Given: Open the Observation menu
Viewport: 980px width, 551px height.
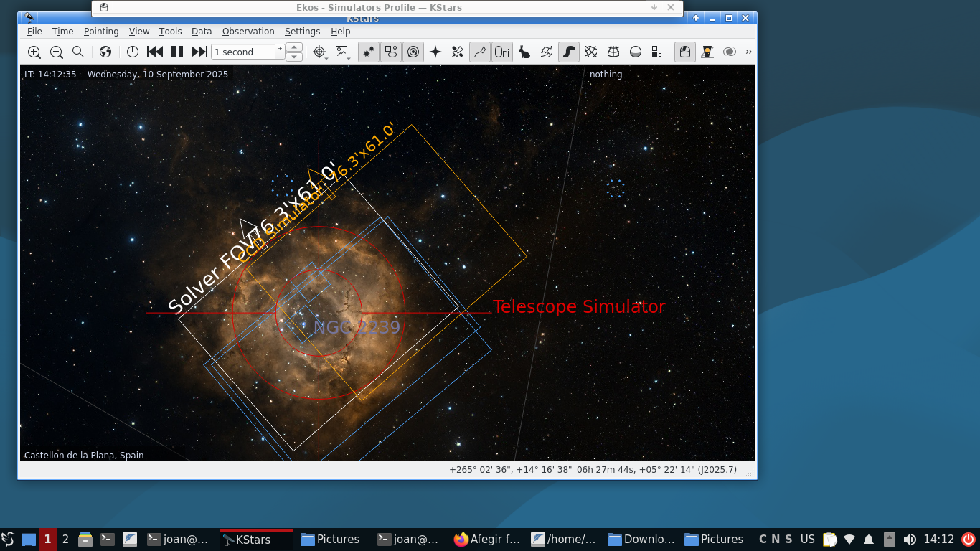Looking at the screenshot, I should point(248,32).
